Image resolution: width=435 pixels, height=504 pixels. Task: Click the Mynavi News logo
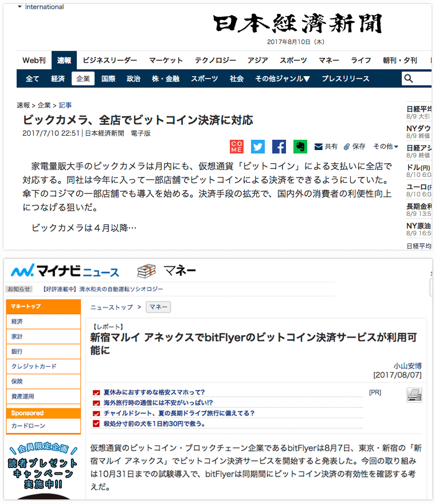pos(65,271)
